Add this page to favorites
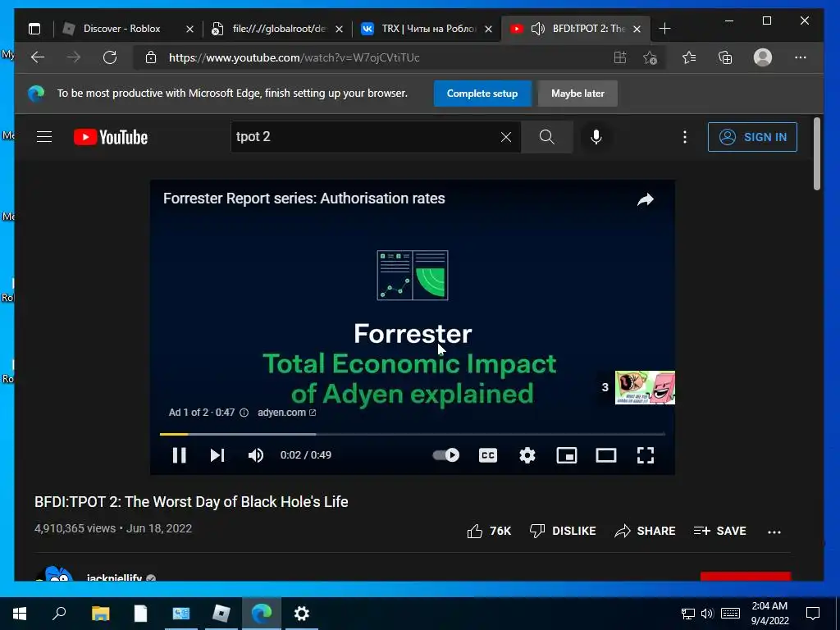The height and width of the screenshot is (630, 840). point(650,57)
